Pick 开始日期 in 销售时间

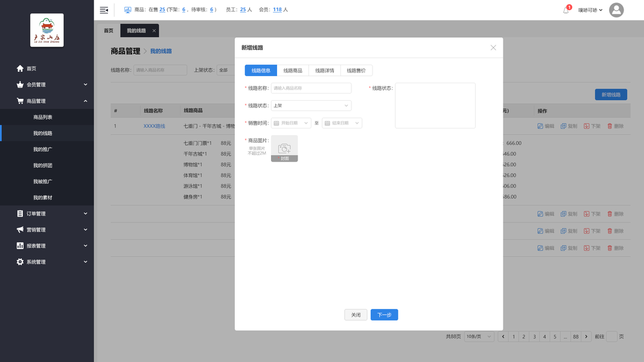(291, 123)
